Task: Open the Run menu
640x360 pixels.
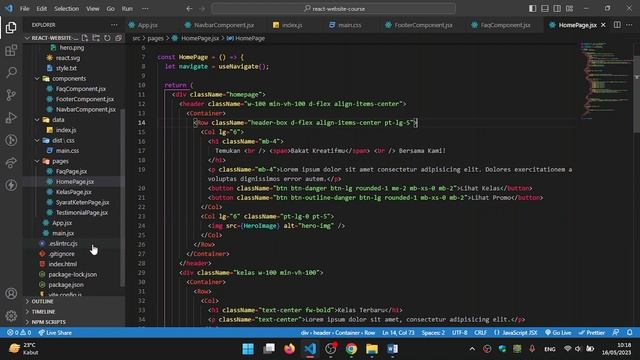Action: point(127,9)
